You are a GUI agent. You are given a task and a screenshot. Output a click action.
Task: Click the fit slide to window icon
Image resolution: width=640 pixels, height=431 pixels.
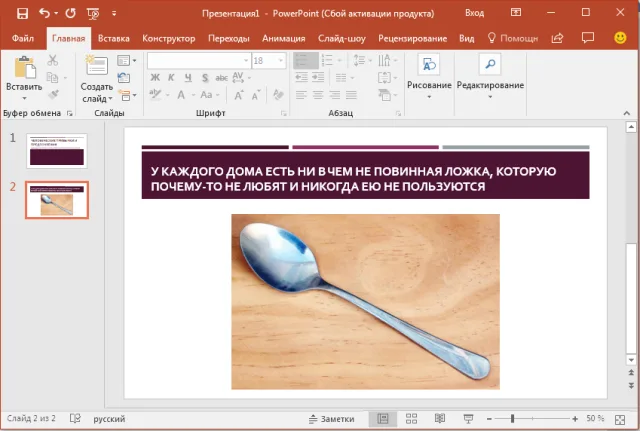[x=620, y=419]
